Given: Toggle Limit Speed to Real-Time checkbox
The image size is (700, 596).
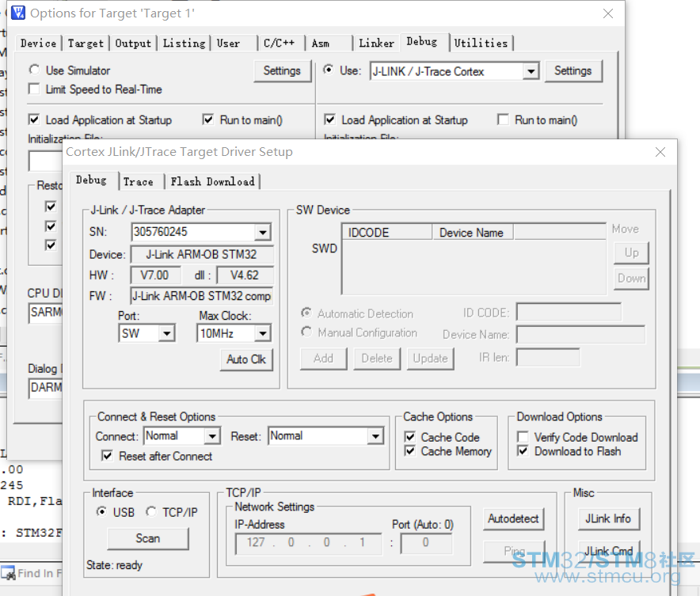Looking at the screenshot, I should pos(34,89).
